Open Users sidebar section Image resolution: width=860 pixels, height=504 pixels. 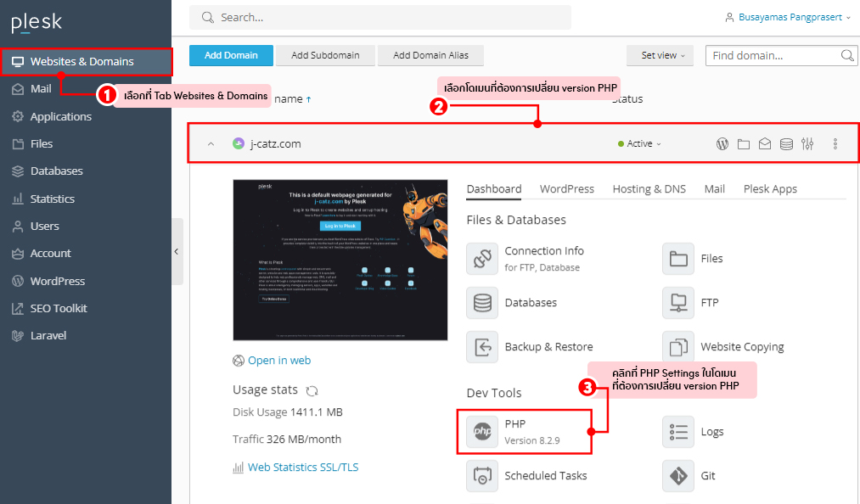click(36, 226)
